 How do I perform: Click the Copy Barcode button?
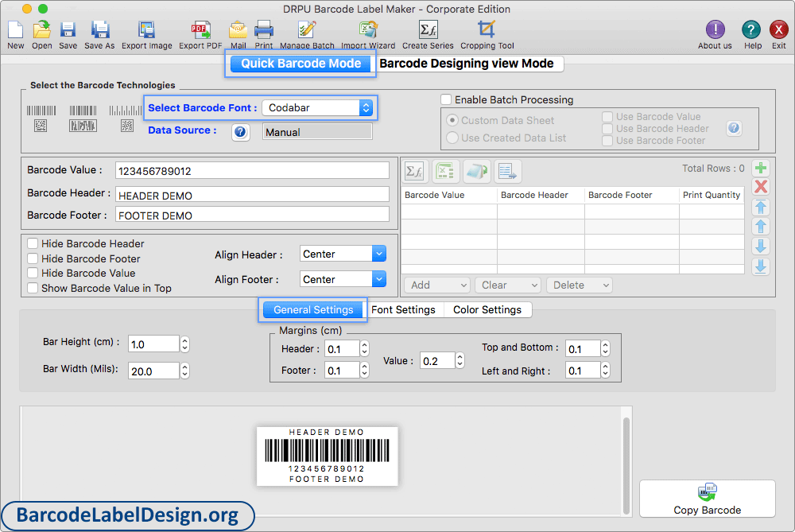708,499
